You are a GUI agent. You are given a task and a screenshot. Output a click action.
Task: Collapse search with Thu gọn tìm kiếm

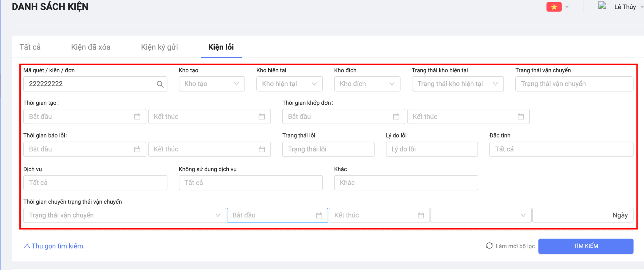tap(54, 246)
